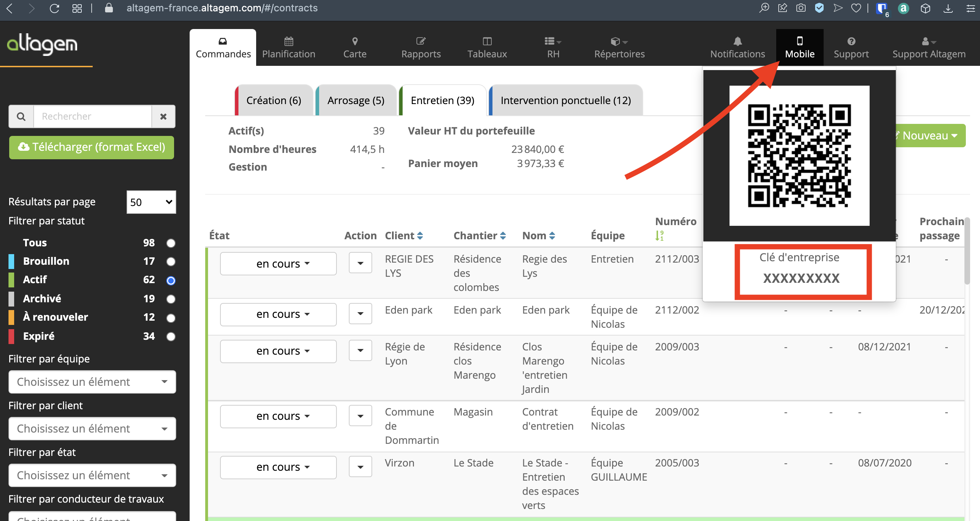Select the Tous status filter radio
The height and width of the screenshot is (521, 980).
click(x=171, y=243)
